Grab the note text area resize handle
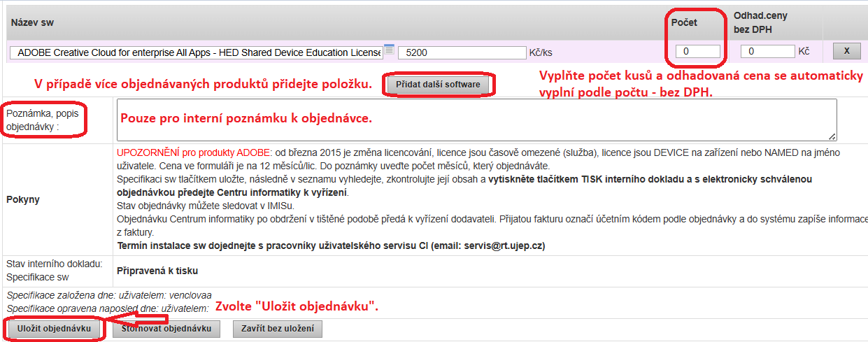 coord(832,136)
